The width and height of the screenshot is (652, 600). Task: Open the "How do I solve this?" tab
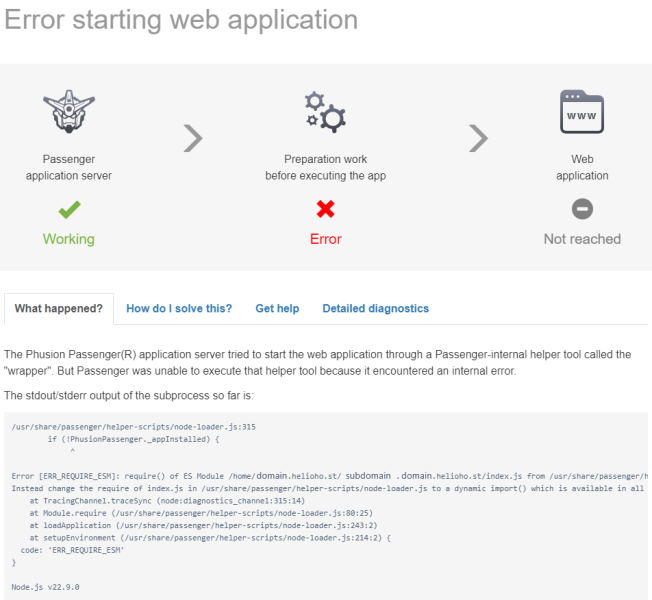pos(179,309)
